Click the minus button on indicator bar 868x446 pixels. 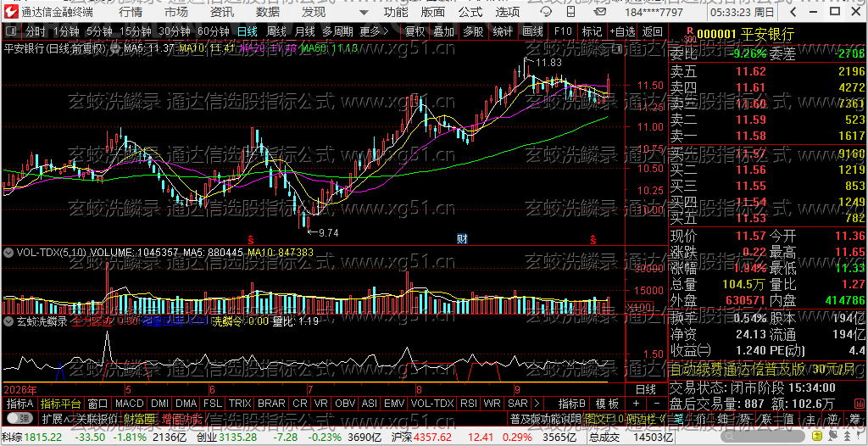pyautogui.click(x=657, y=404)
